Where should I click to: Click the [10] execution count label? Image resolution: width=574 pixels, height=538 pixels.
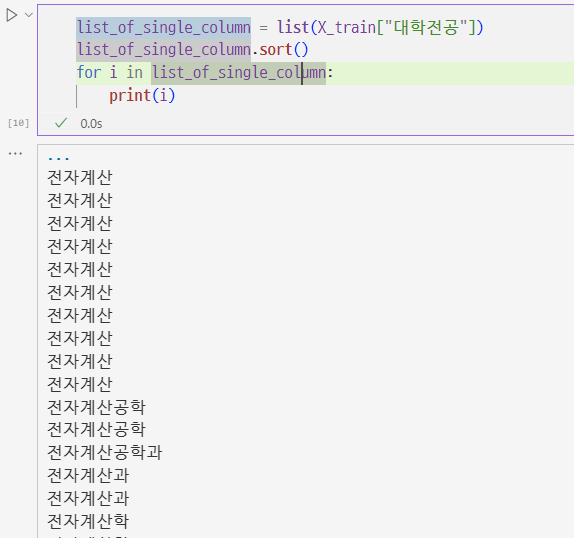(18, 123)
